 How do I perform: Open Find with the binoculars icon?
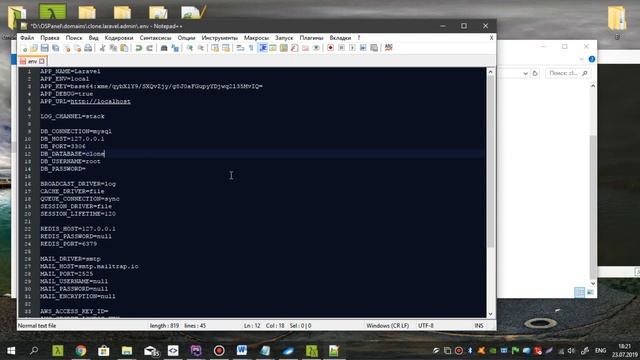pos(164,48)
